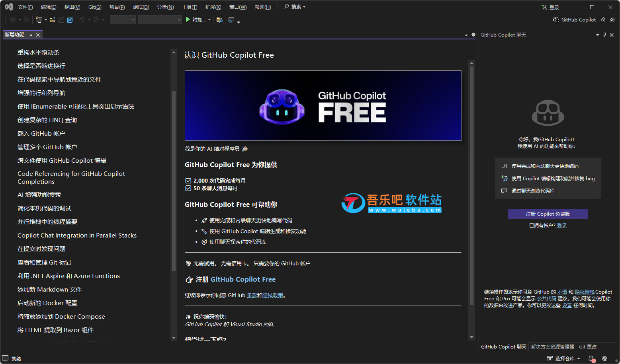This screenshot has height=364, width=620.
Task: Click the New Project toolbar icon
Action: click(39, 19)
